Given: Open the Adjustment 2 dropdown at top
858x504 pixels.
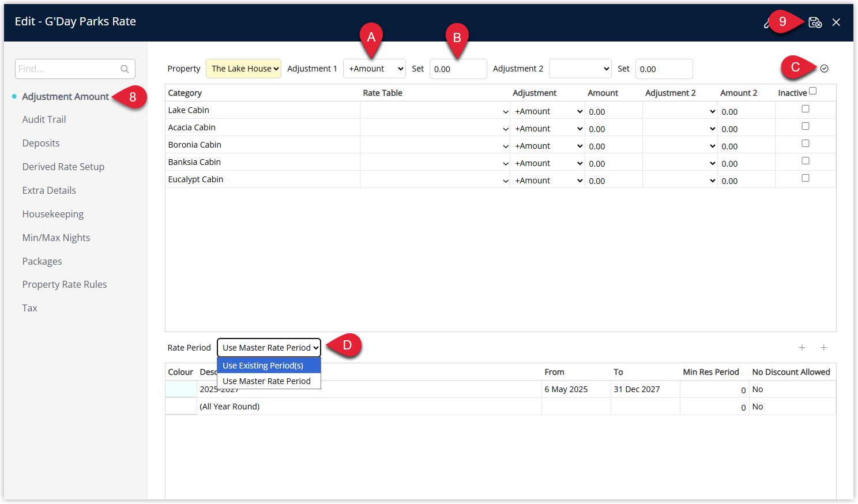Looking at the screenshot, I should 580,69.
